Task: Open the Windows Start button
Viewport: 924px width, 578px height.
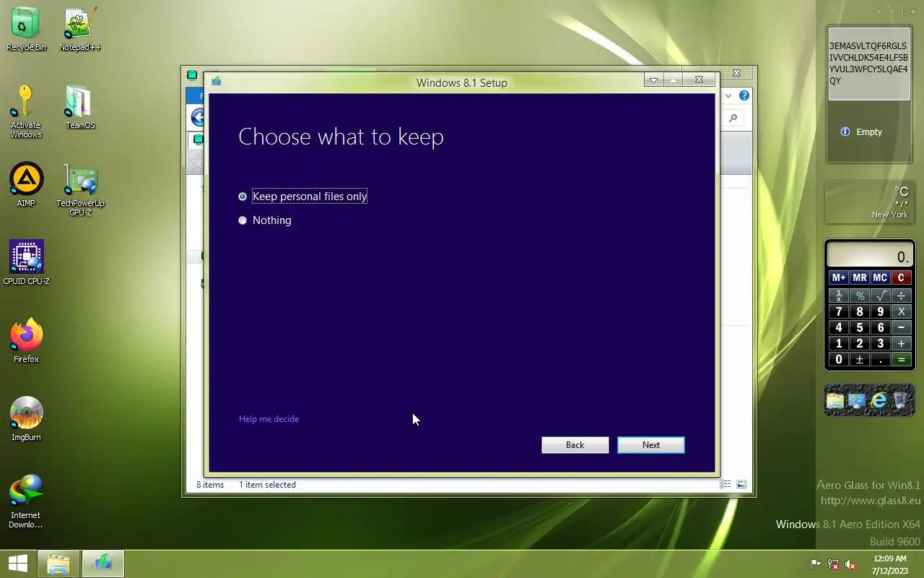Action: 18,564
